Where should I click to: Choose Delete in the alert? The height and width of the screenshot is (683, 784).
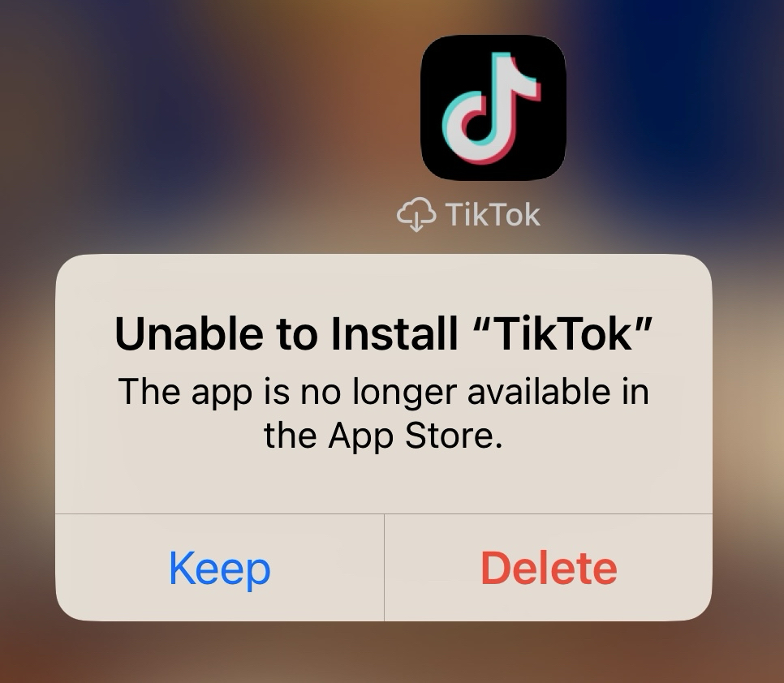click(549, 568)
